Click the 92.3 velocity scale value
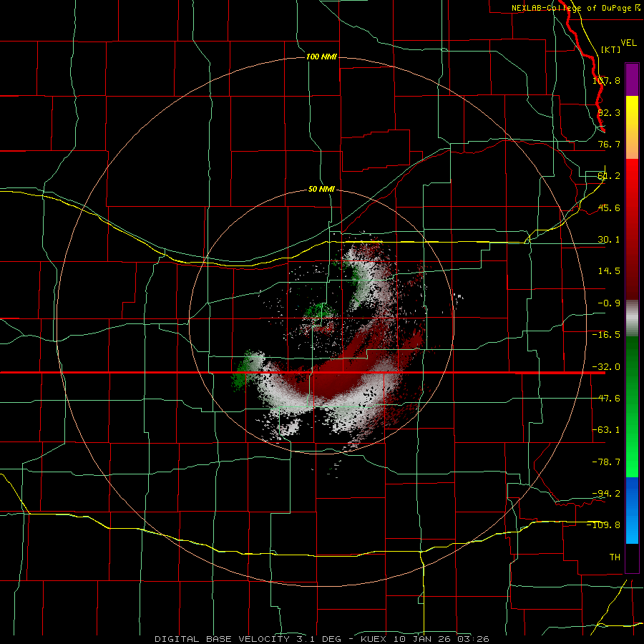This screenshot has height=644, width=644. pos(609,112)
